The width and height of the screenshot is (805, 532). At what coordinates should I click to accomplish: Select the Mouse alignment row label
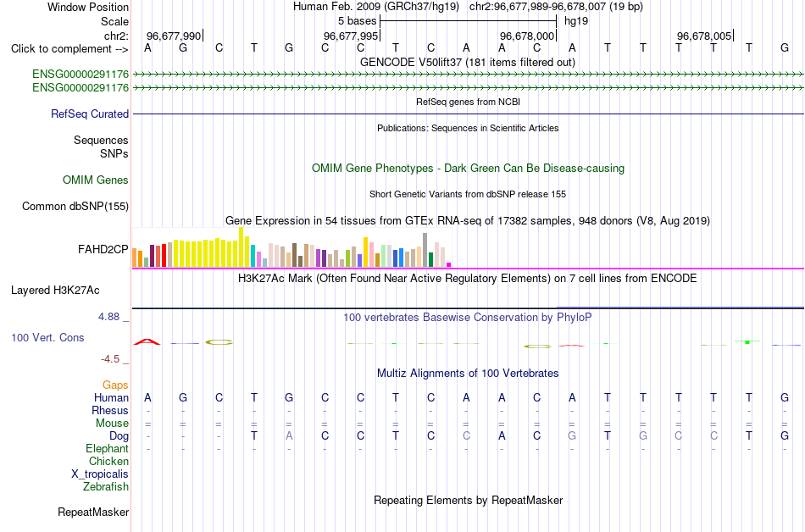[112, 424]
